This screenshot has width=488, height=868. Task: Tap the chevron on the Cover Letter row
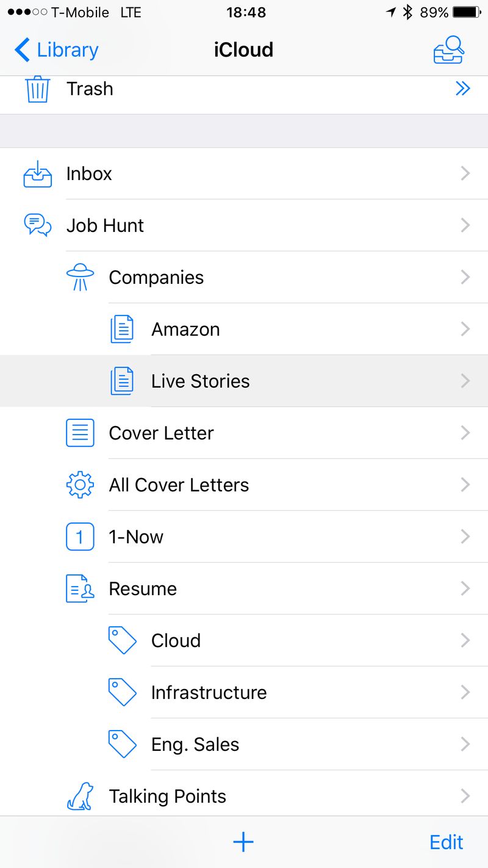(x=465, y=433)
